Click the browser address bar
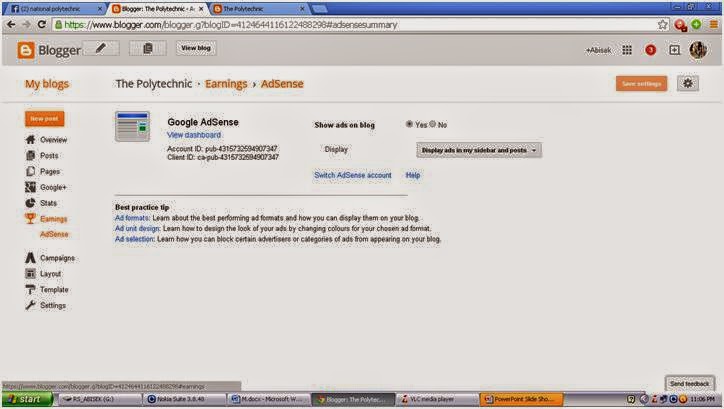The height and width of the screenshot is (409, 724). (x=356, y=25)
